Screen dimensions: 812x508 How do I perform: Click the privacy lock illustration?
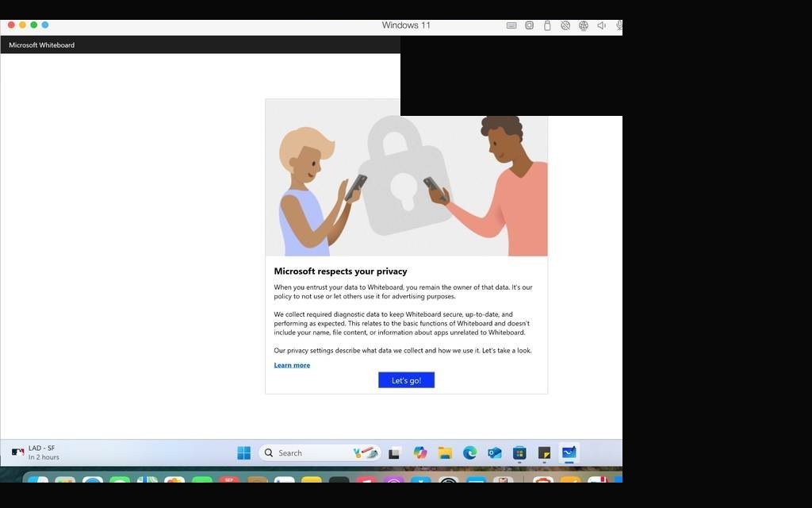pyautogui.click(x=406, y=177)
